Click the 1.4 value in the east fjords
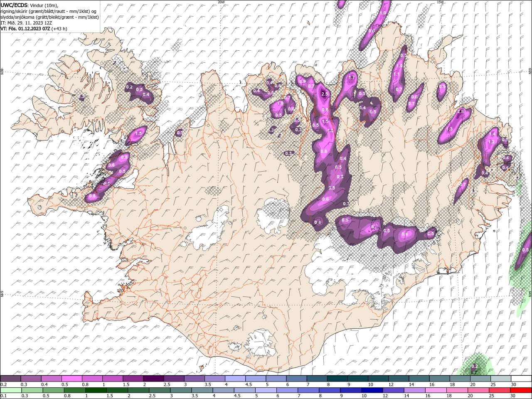This screenshot has width=532, height=399. click(x=493, y=134)
